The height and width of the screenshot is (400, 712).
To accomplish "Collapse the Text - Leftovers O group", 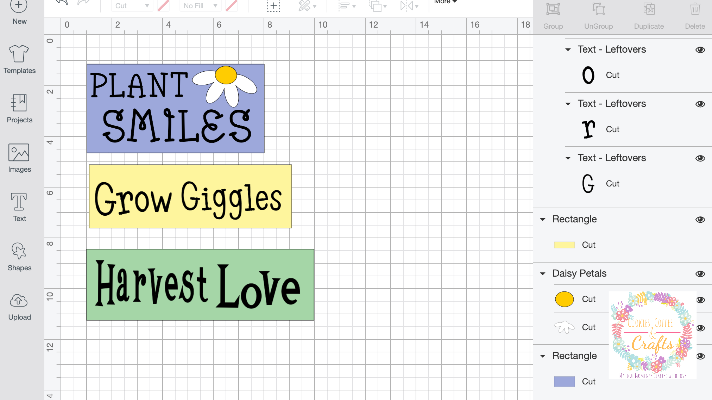I will coord(568,49).
